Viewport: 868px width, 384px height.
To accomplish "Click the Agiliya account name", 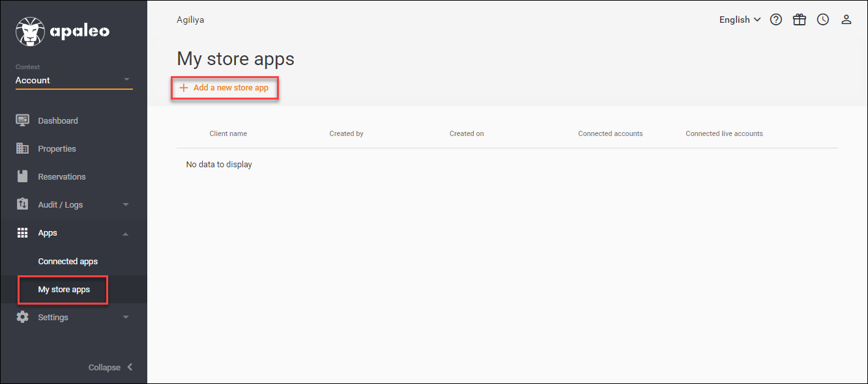I will click(190, 20).
